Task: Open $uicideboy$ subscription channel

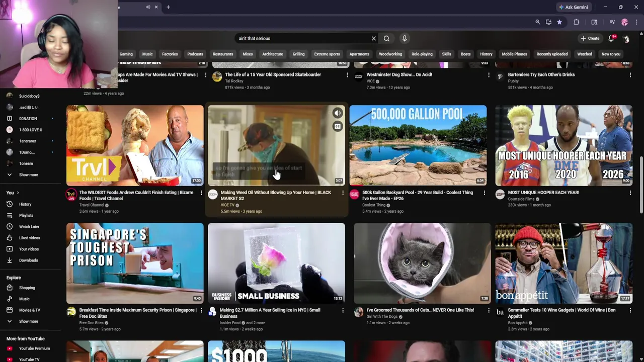Action: tap(29, 96)
